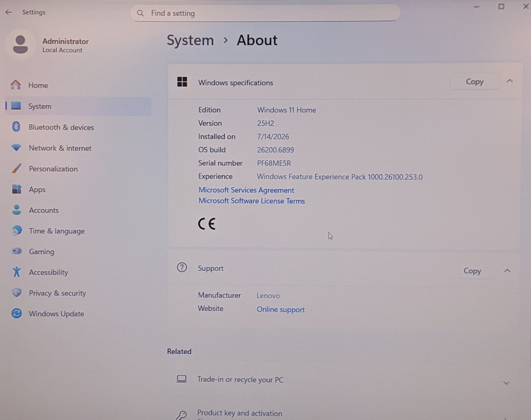Click the Time & language globe icon
This screenshot has width=531, height=420.
(17, 230)
